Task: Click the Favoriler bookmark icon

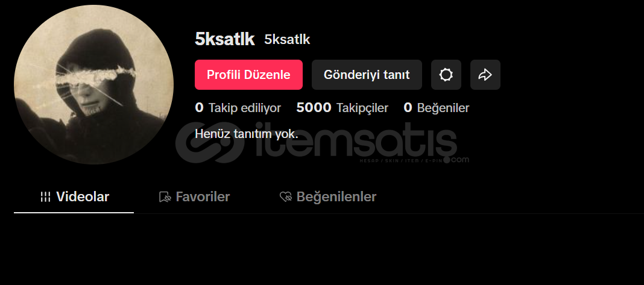Action: pos(165,197)
